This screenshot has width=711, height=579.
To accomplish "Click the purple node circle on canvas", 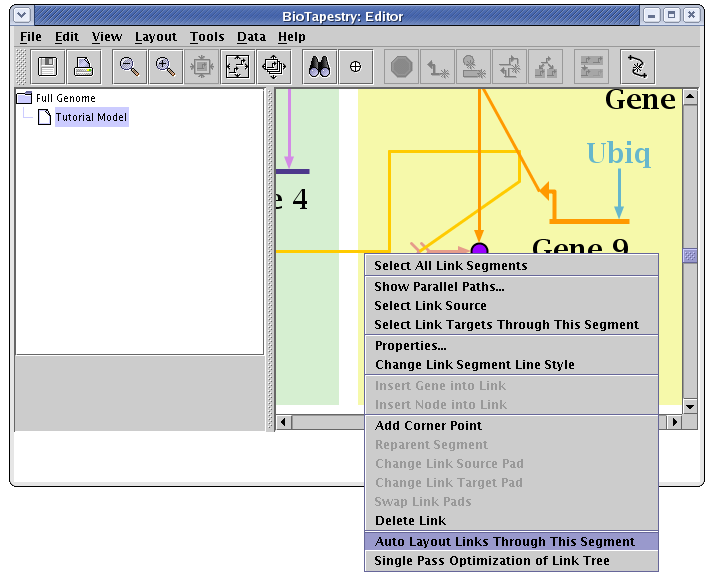I will point(479,249).
